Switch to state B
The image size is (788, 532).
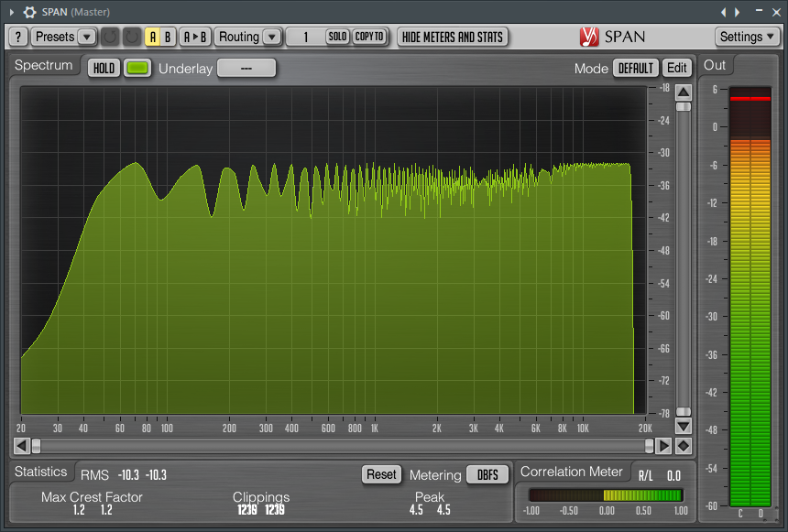pyautogui.click(x=168, y=37)
